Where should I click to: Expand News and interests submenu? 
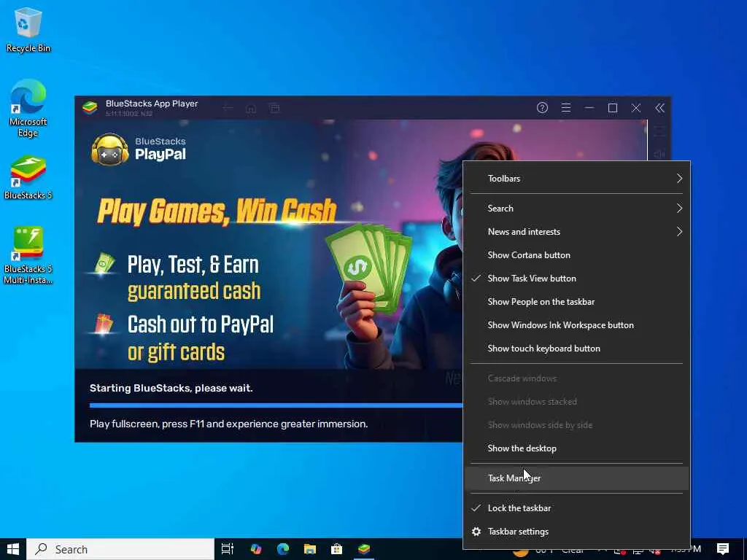coord(576,232)
